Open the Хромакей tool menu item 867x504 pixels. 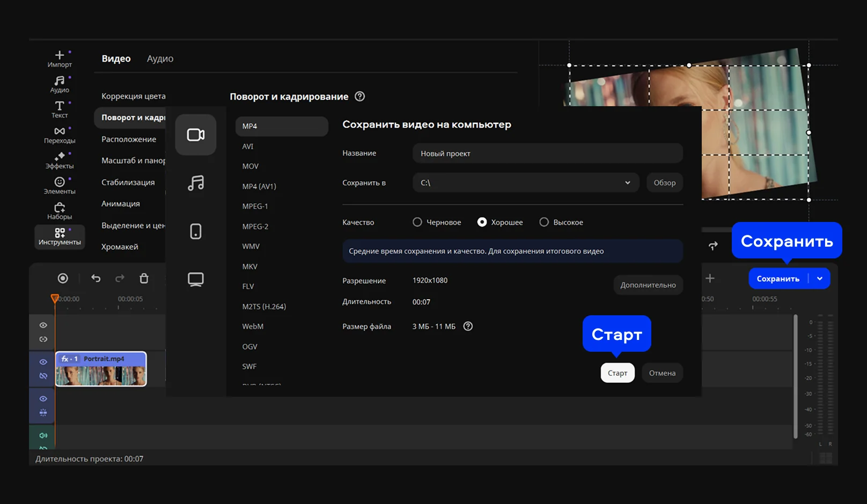pos(120,247)
